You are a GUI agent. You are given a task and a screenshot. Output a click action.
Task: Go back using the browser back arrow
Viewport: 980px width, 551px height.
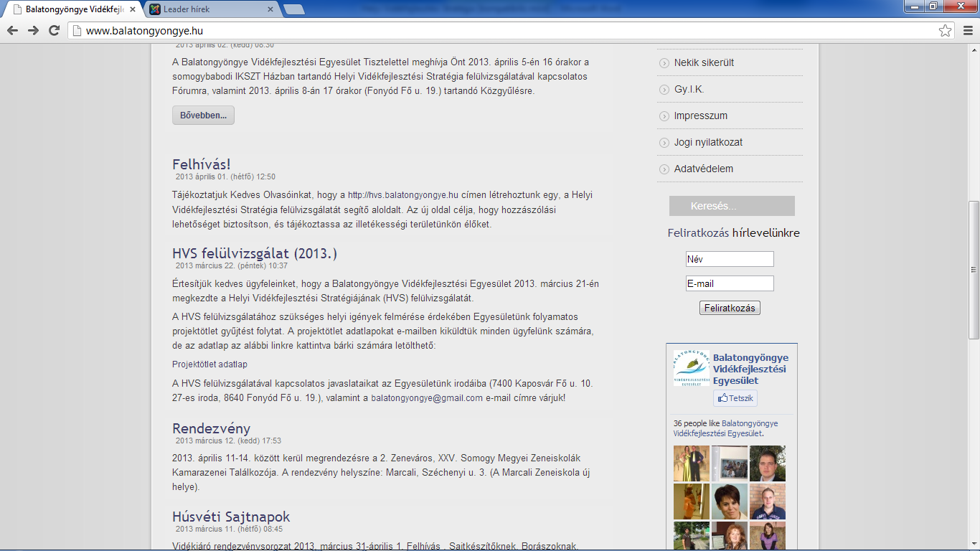tap(12, 30)
